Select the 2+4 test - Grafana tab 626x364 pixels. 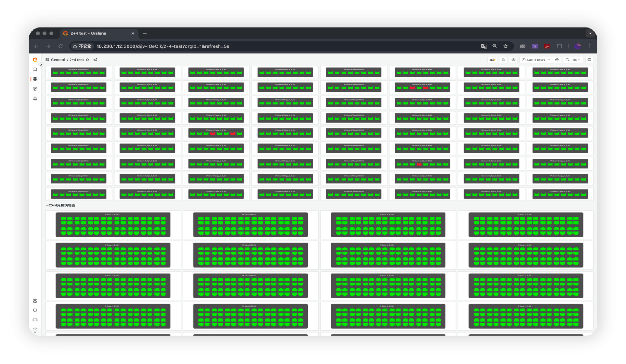click(94, 33)
